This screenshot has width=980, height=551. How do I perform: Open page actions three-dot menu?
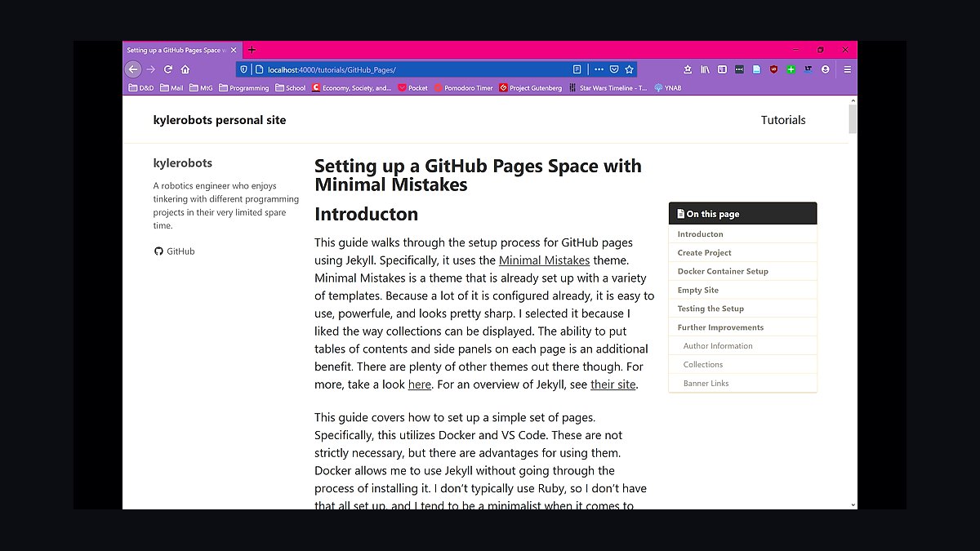(x=599, y=69)
